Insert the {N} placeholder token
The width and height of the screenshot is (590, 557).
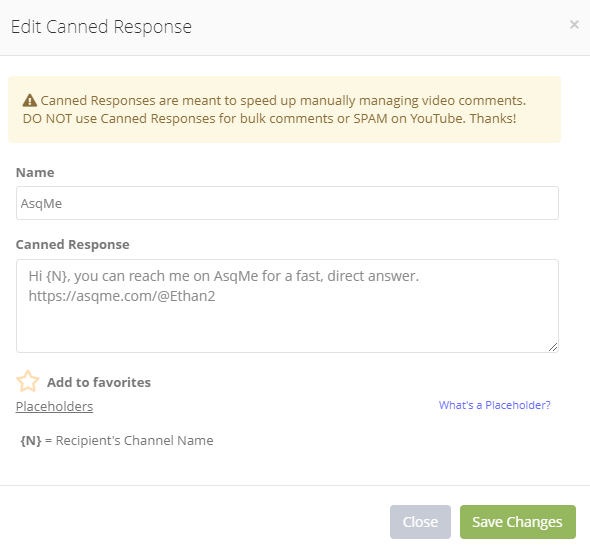pyautogui.click(x=31, y=440)
